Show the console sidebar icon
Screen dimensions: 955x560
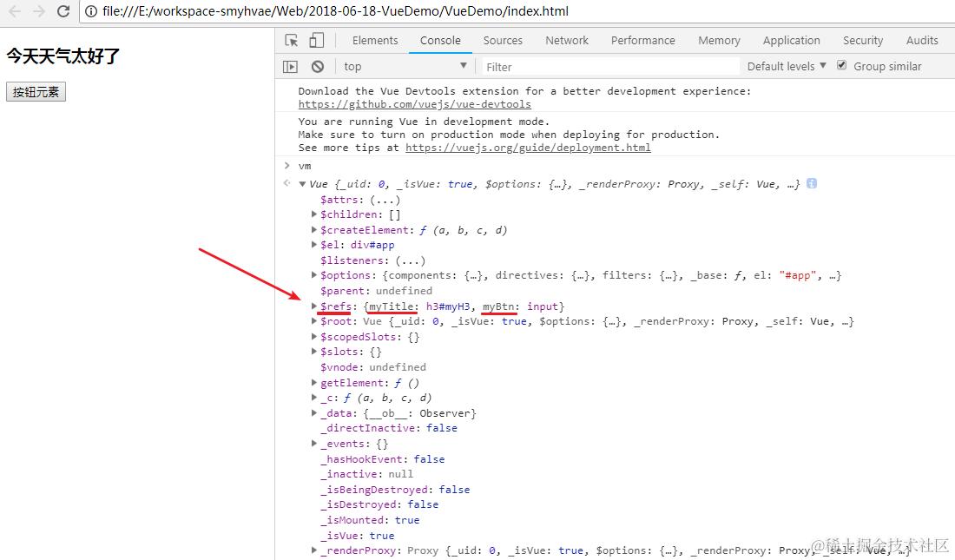pos(291,67)
